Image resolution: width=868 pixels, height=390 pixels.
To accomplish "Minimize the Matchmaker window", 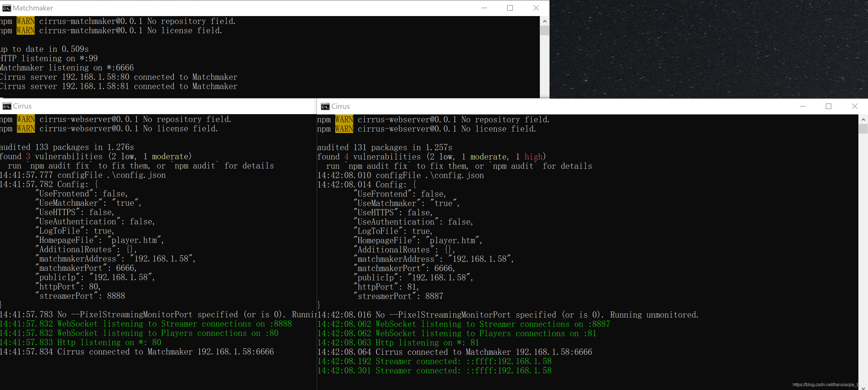I will [484, 8].
